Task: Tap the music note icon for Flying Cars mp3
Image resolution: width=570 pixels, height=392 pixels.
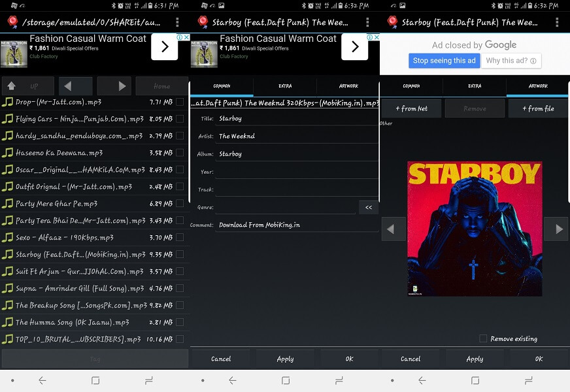Action: point(7,119)
